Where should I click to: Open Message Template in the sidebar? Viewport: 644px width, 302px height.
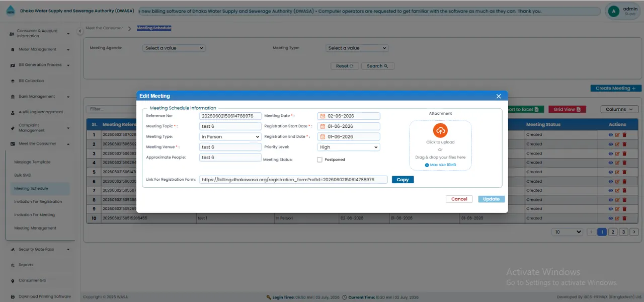(32, 162)
